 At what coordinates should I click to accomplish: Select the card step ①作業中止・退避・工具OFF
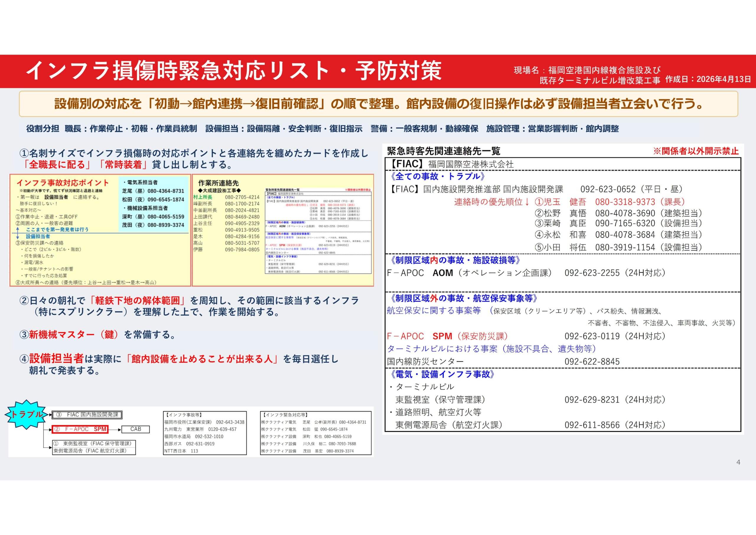pos(46,217)
